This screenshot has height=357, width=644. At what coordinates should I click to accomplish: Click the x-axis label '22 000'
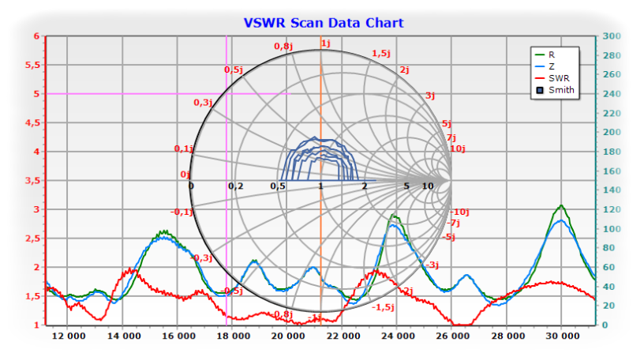[x=343, y=336]
